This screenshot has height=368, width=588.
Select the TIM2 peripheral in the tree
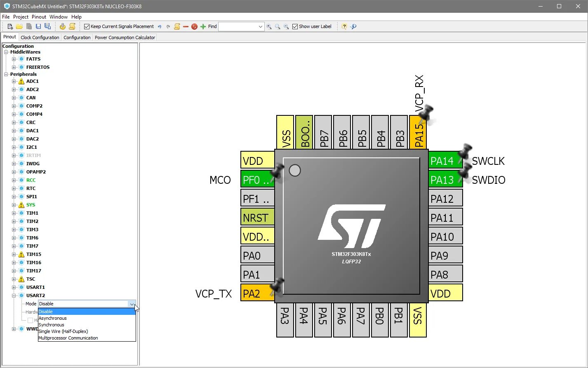[x=32, y=221]
